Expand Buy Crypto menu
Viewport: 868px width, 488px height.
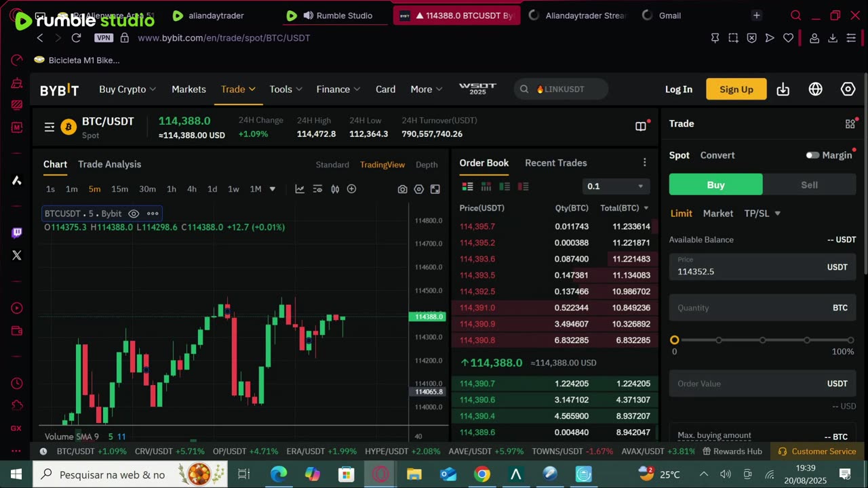tap(127, 89)
